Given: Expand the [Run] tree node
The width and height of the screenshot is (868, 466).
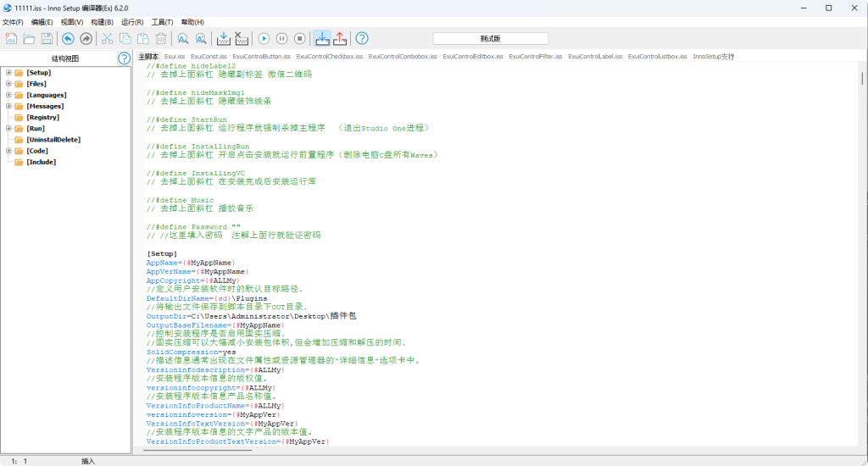Looking at the screenshot, I should (8, 129).
